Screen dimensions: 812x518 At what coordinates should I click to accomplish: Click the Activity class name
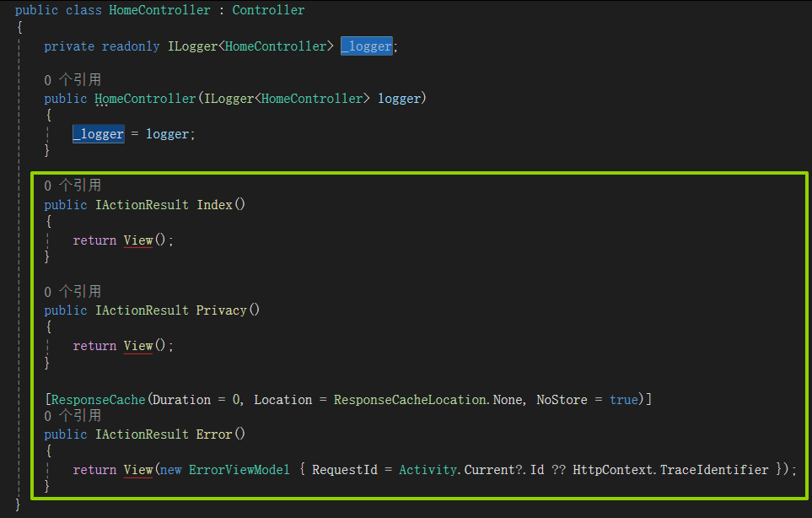click(x=428, y=470)
